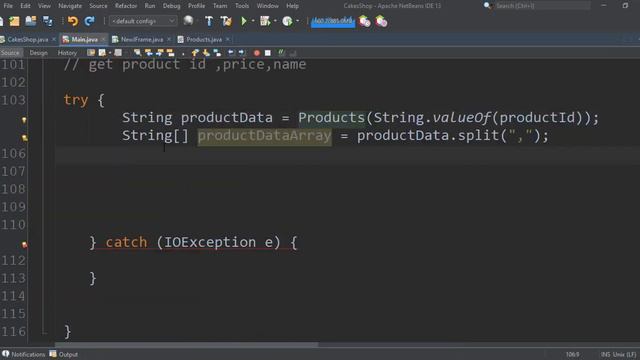Screen dimensions: 640x360
Task: Switch to the CakesShop.java tab
Action: tap(27, 40)
